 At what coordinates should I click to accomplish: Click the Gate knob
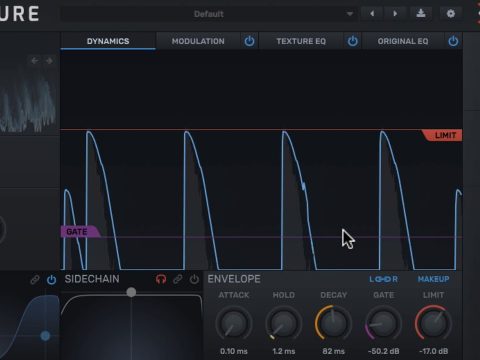click(383, 323)
